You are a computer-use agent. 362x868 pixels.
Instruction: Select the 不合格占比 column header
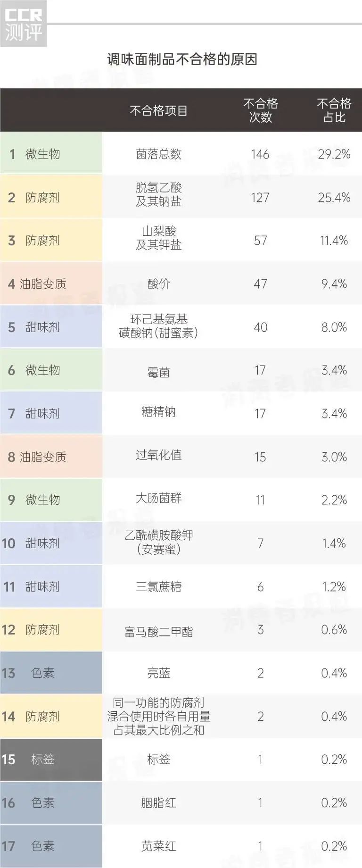pyautogui.click(x=334, y=110)
